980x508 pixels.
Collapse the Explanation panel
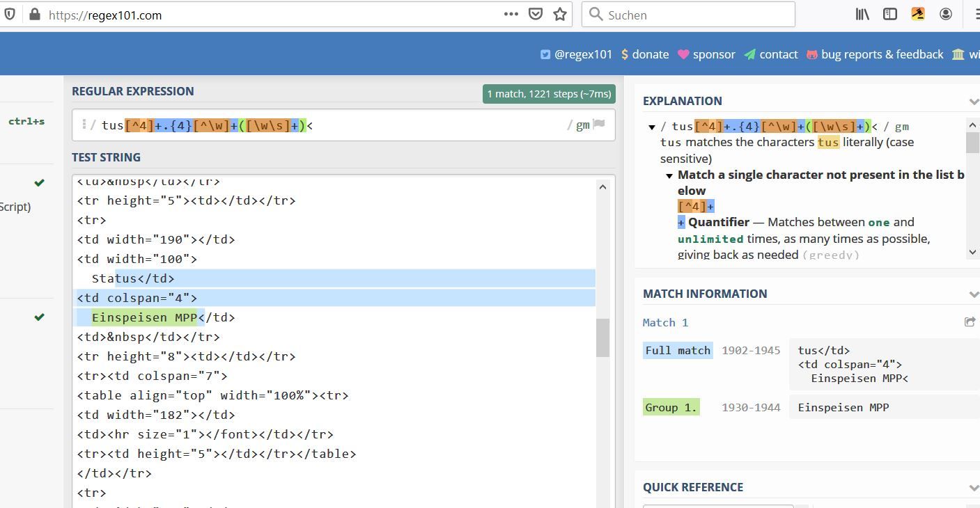[973, 102]
